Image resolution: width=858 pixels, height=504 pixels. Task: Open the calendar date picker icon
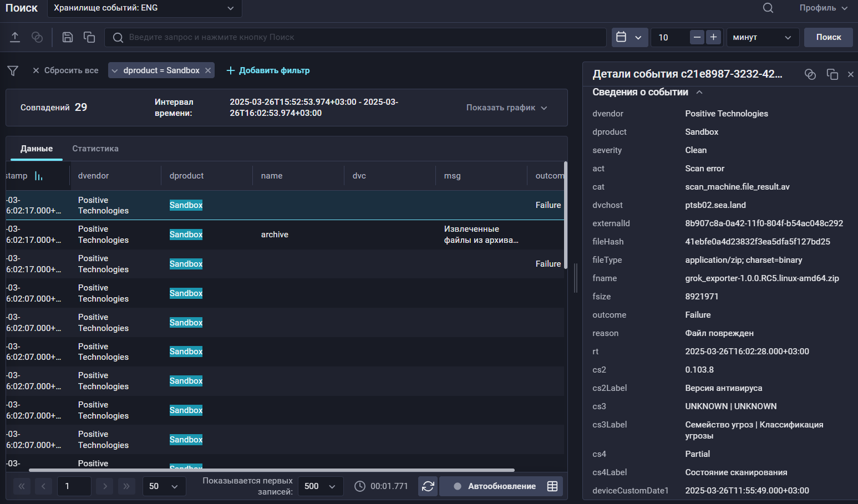(622, 37)
